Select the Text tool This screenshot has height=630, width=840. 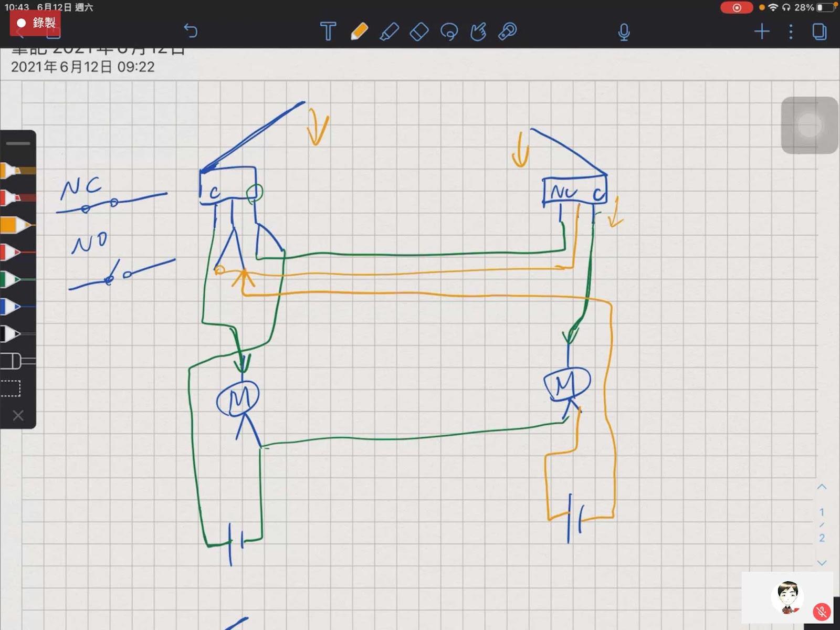(328, 31)
